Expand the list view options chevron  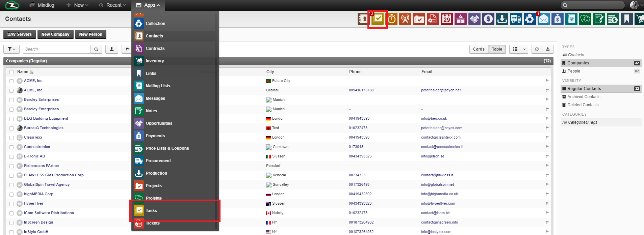[x=524, y=49]
